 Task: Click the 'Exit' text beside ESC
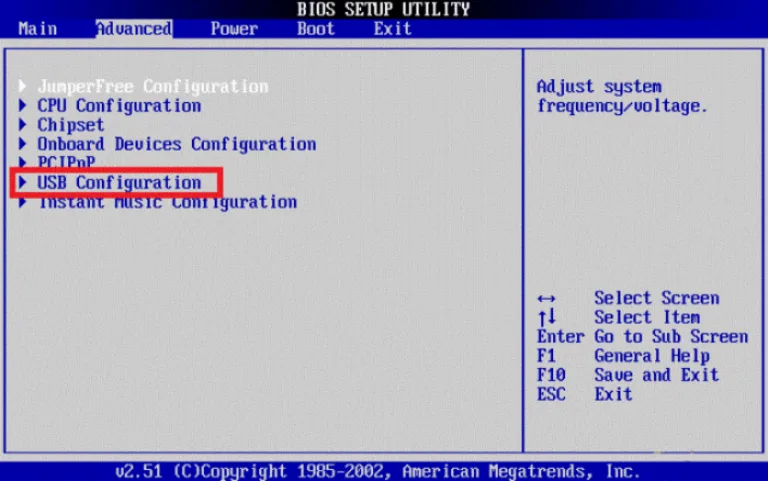613,394
